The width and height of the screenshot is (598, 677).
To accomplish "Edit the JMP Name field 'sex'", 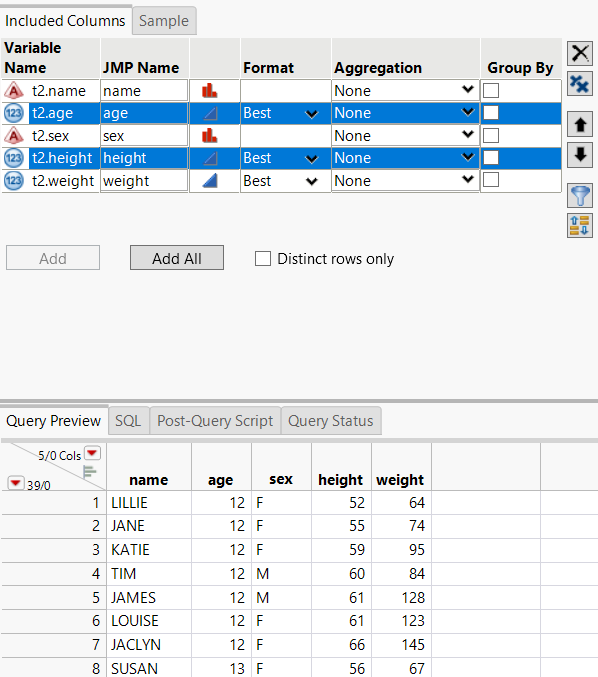I will pos(144,136).
